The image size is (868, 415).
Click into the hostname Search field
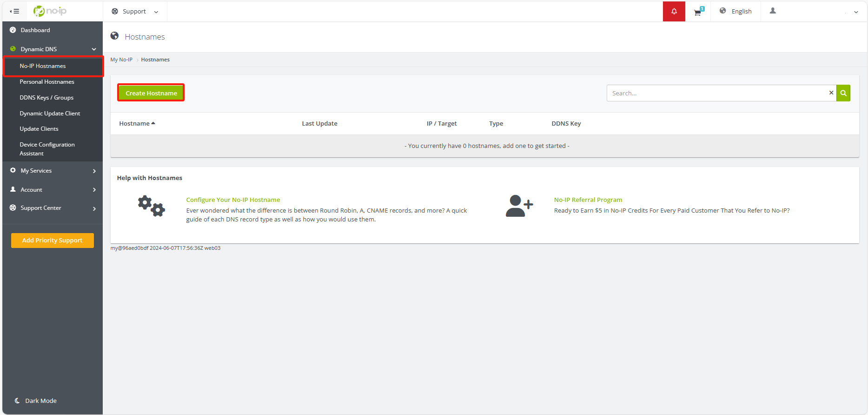pyautogui.click(x=716, y=93)
